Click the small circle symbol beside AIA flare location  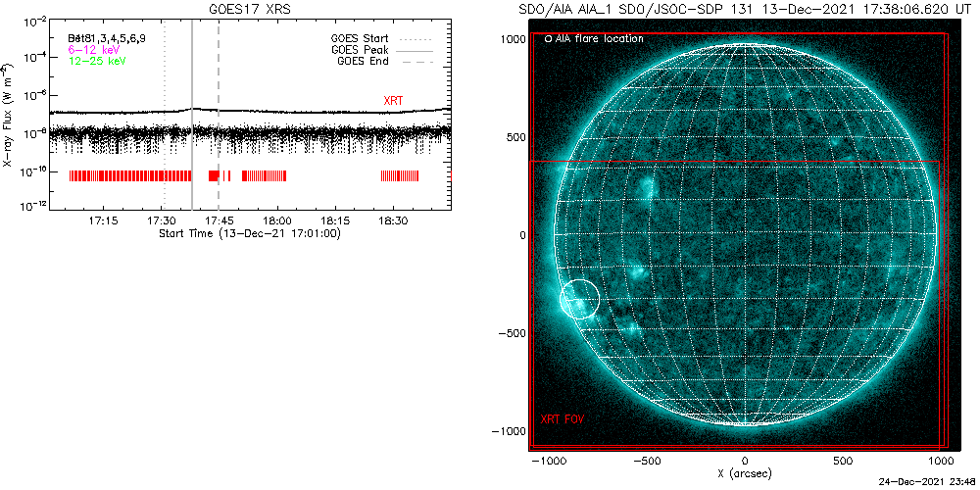(548, 39)
